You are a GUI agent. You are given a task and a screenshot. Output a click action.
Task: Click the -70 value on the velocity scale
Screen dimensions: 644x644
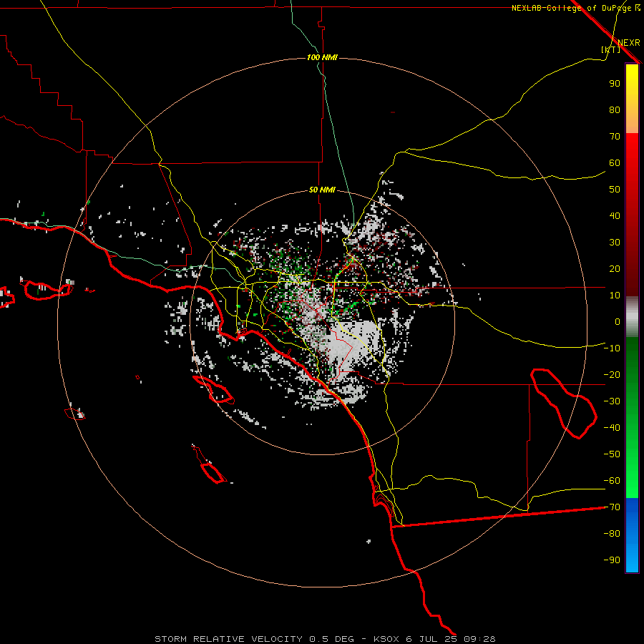pos(612,507)
